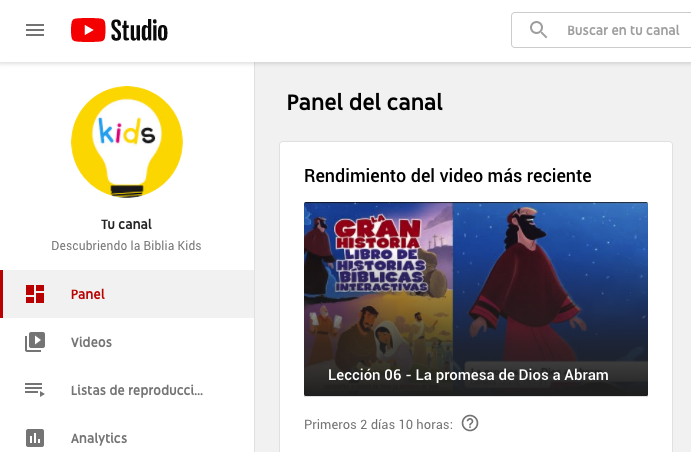Click the playlist icon in sidebar
This screenshot has height=452, width=691.
click(35, 390)
